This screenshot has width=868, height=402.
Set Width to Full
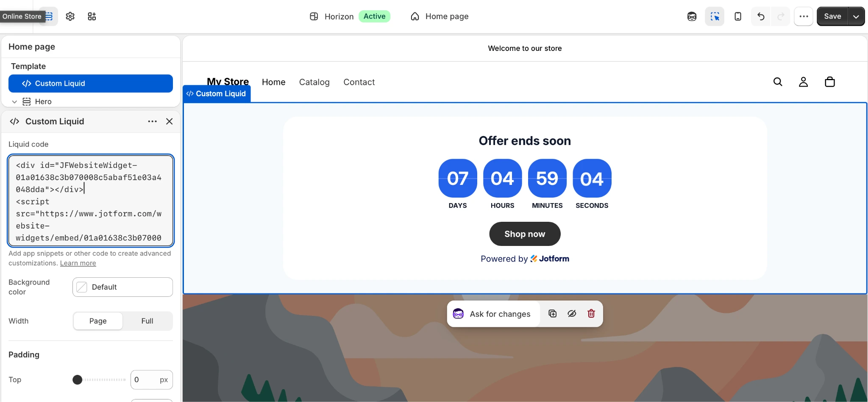click(x=147, y=321)
